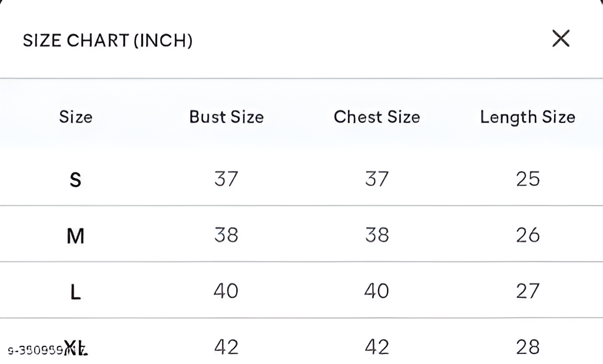Select the Length Size column header
This screenshot has height=364, width=603.
pos(528,117)
